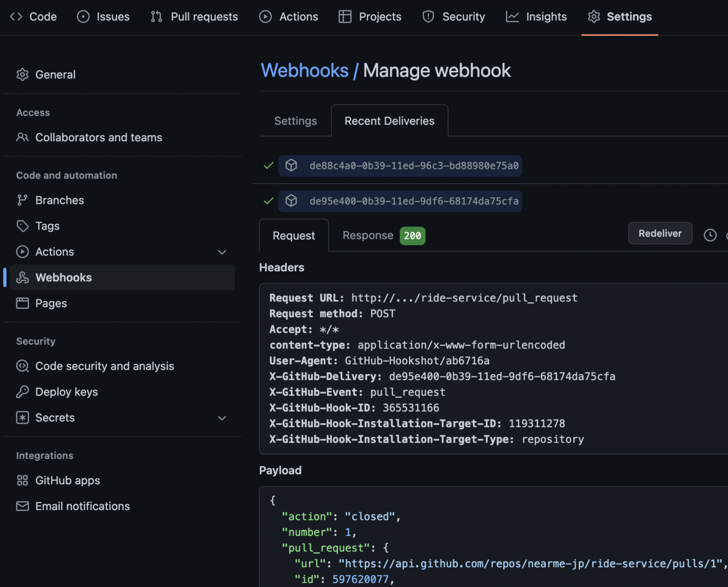This screenshot has height=587, width=728.
Task: Click the payload "action": "closed" line
Action: click(342, 517)
